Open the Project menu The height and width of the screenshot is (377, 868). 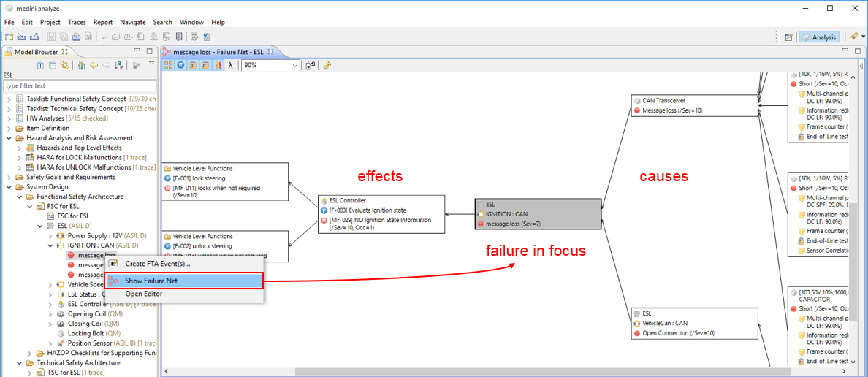(x=50, y=22)
